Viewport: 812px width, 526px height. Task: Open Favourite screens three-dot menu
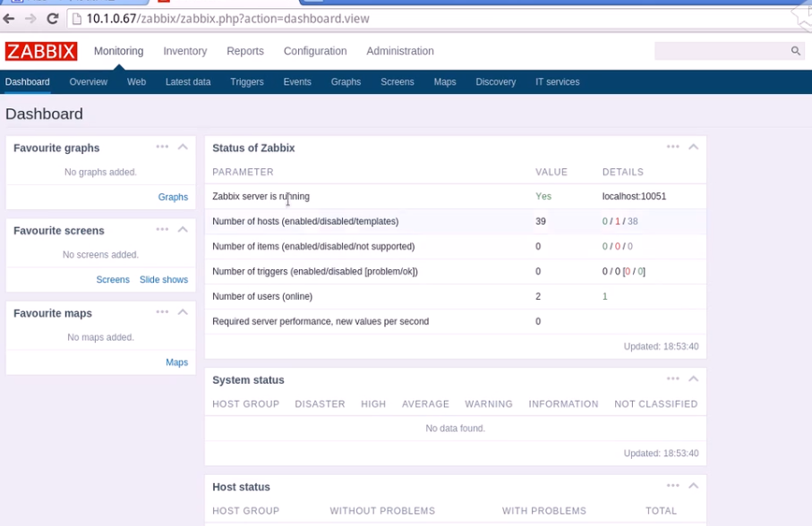tap(162, 229)
